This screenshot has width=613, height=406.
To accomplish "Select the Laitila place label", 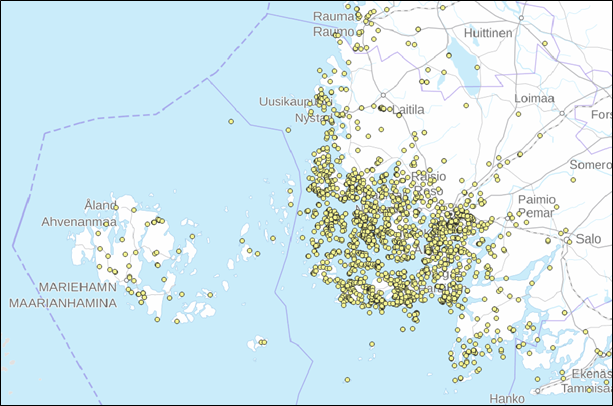I will tap(407, 109).
